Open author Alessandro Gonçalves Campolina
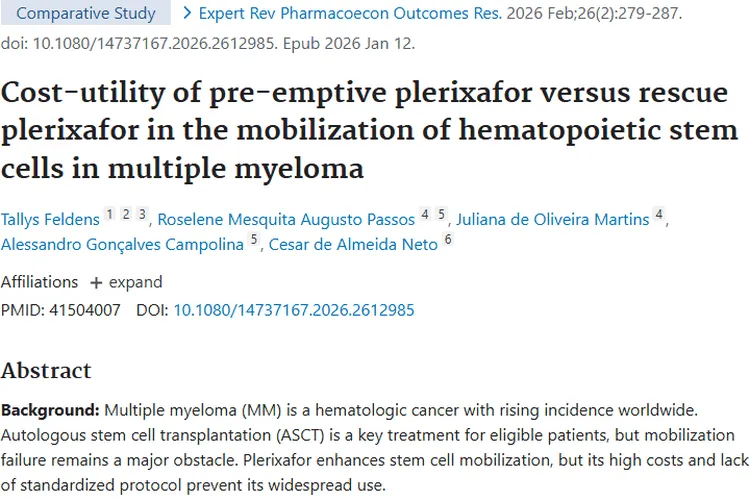 pyautogui.click(x=123, y=245)
